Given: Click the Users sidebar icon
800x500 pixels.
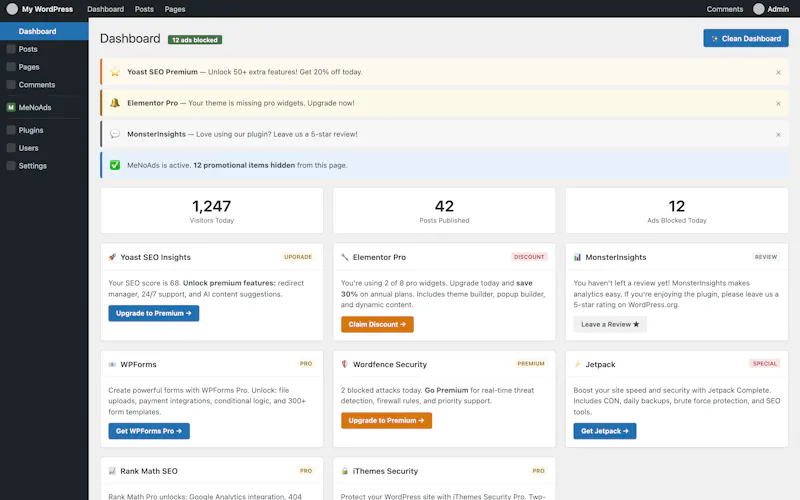Looking at the screenshot, I should point(11,148).
